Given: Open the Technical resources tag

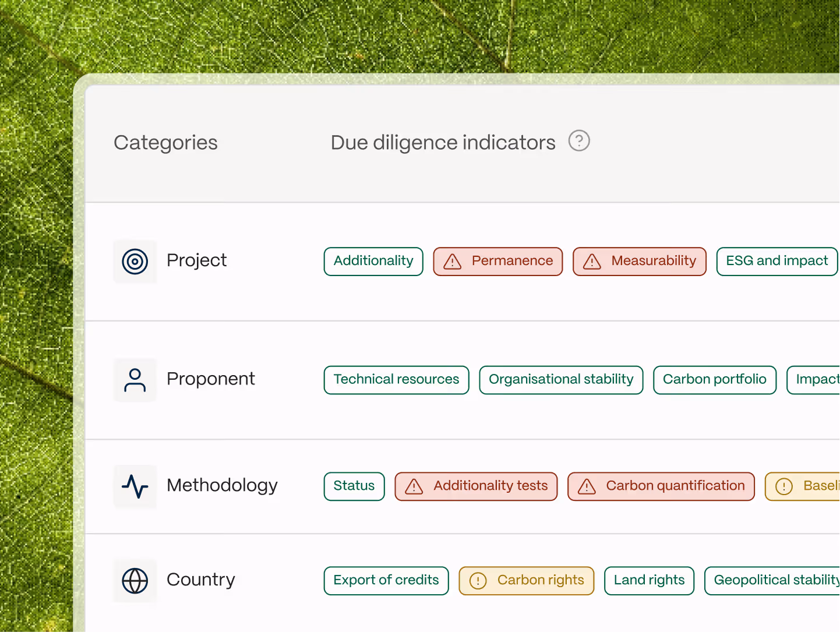Looking at the screenshot, I should pos(397,380).
